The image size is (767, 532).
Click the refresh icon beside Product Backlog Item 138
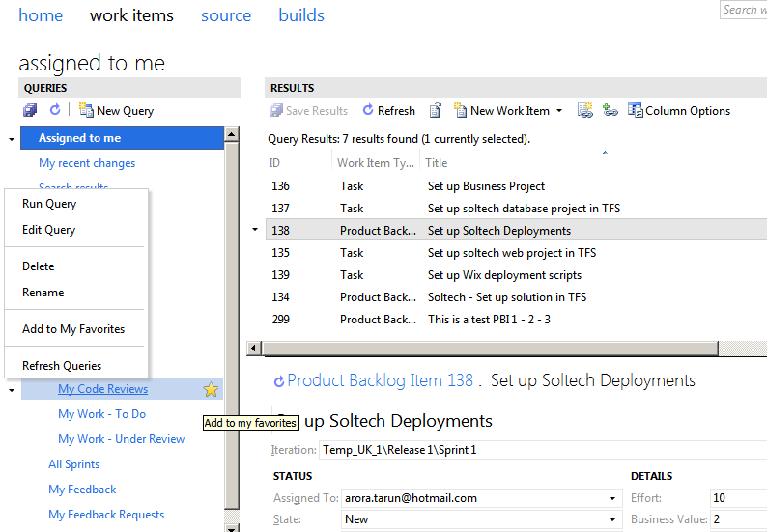tap(279, 381)
